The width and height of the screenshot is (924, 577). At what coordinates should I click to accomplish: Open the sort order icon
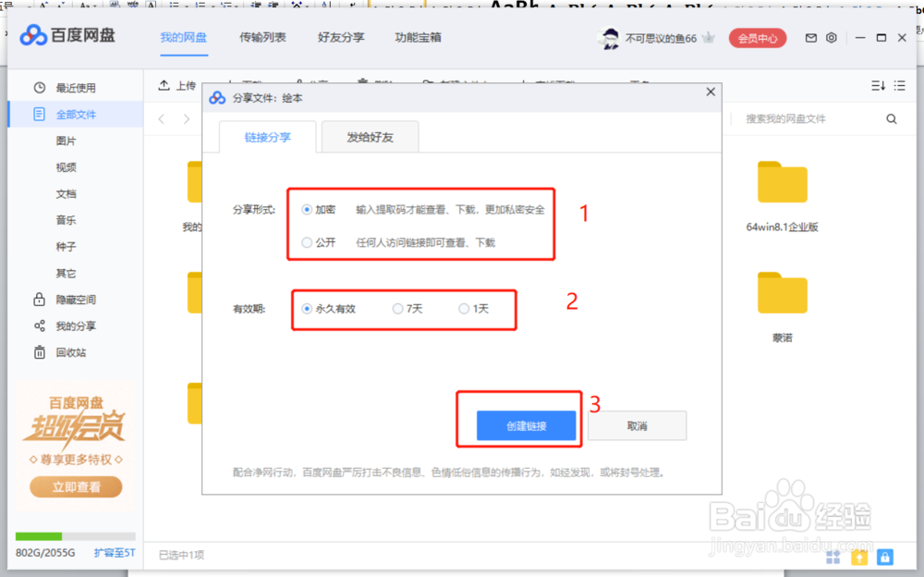pyautogui.click(x=878, y=86)
